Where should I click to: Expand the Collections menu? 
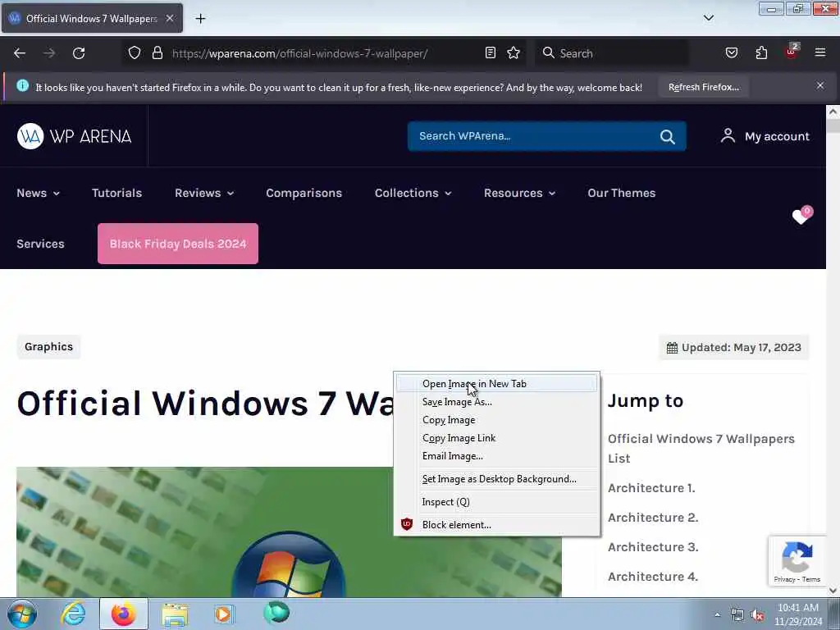(x=413, y=193)
